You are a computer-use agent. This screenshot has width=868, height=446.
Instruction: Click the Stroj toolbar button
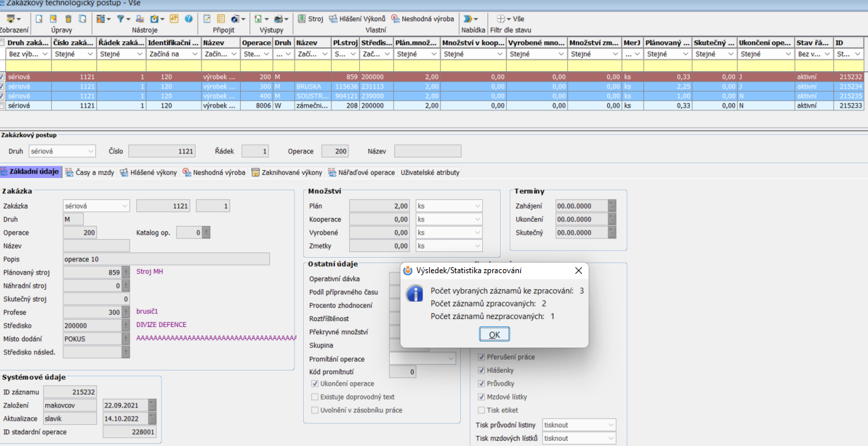pos(311,19)
